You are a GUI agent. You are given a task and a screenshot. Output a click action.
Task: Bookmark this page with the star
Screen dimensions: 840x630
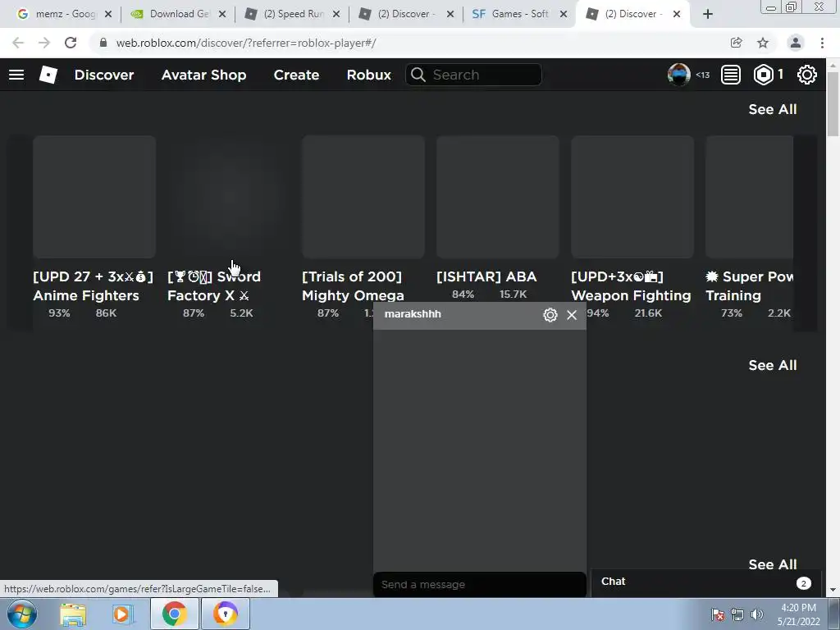pyautogui.click(x=763, y=43)
